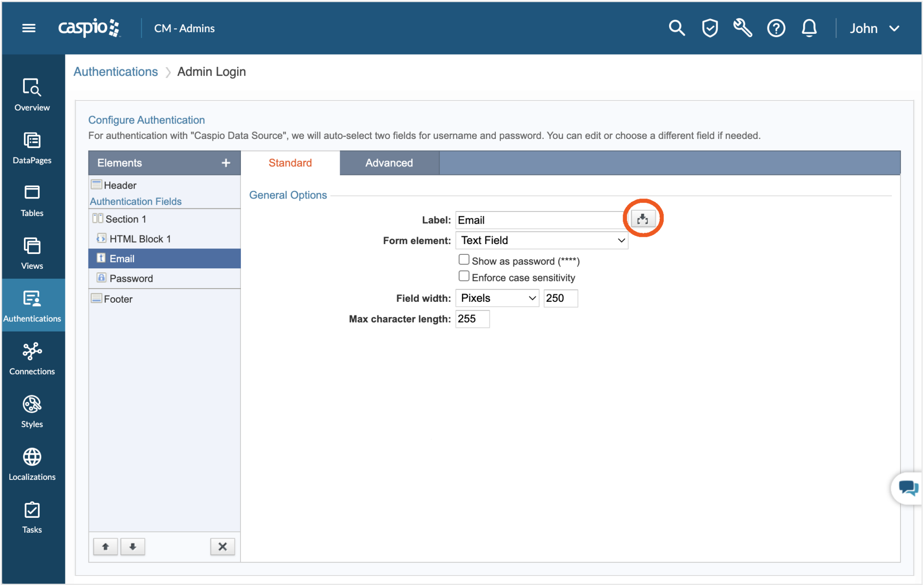Select the Password element
This screenshot has height=585, width=924.
tap(165, 278)
